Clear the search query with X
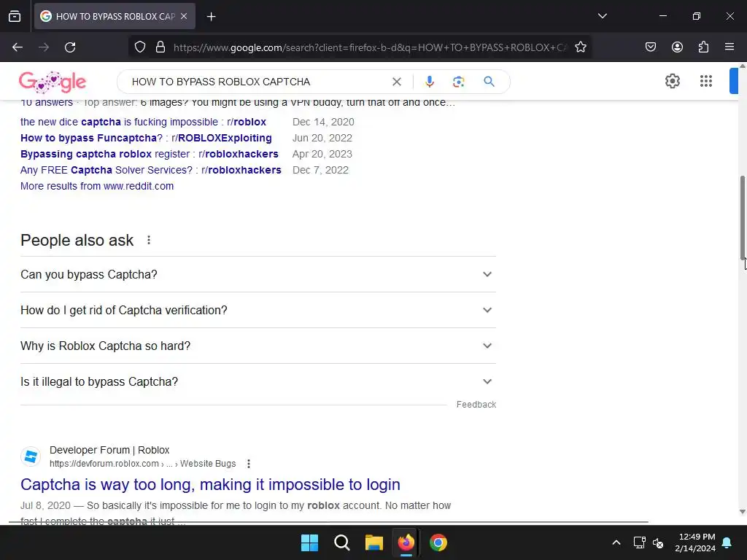 click(x=396, y=82)
